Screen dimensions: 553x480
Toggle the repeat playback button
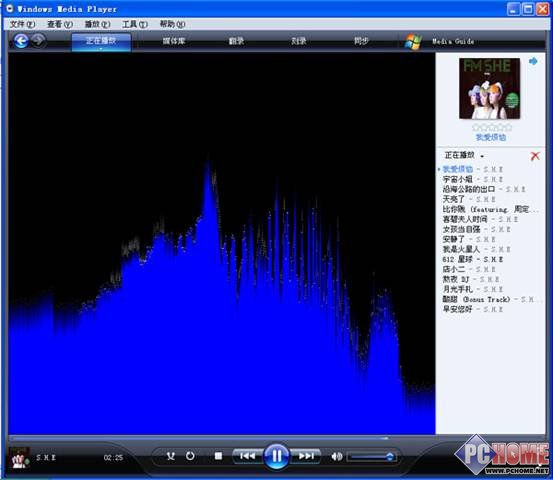(x=190, y=456)
